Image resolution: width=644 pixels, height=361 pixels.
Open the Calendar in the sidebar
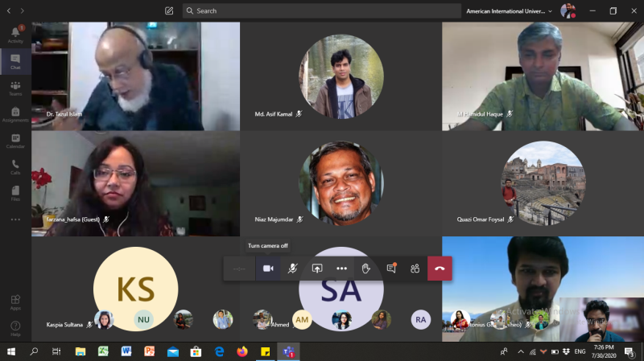15,141
